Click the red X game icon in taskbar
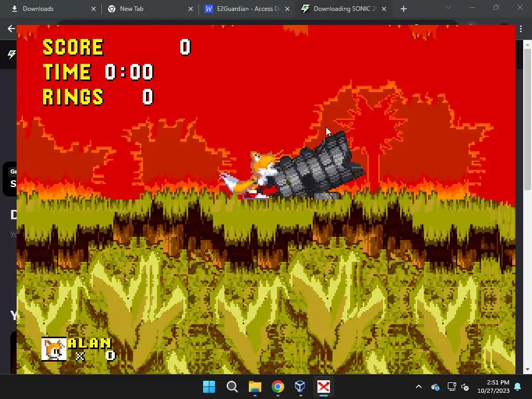The height and width of the screenshot is (399, 532). [x=323, y=387]
